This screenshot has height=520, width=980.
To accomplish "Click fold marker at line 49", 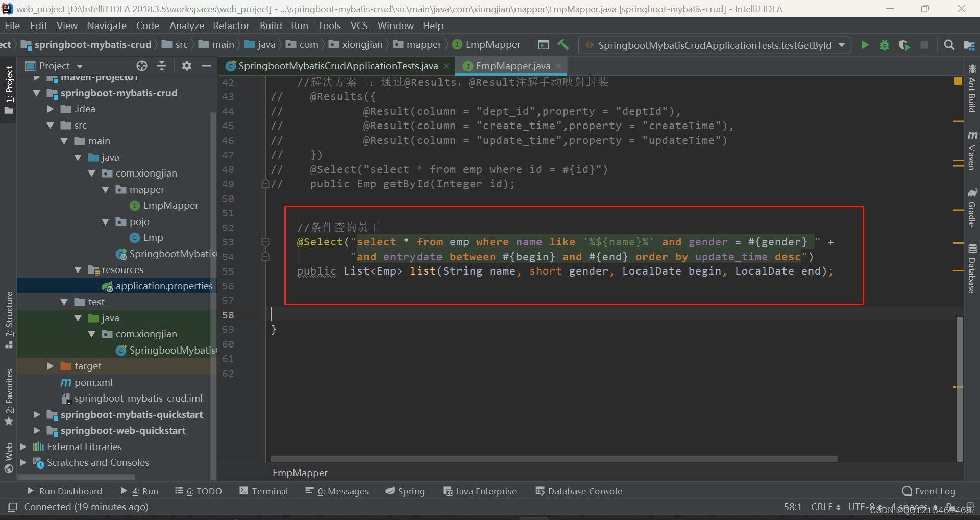I will [x=265, y=184].
